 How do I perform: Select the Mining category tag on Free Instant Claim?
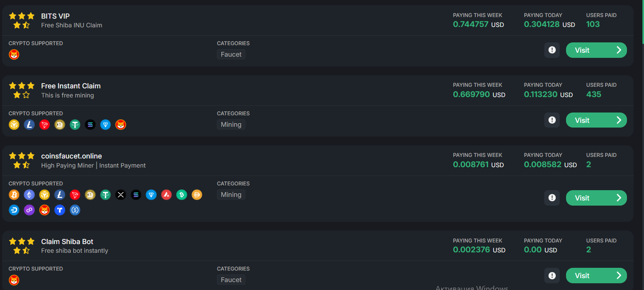point(231,125)
